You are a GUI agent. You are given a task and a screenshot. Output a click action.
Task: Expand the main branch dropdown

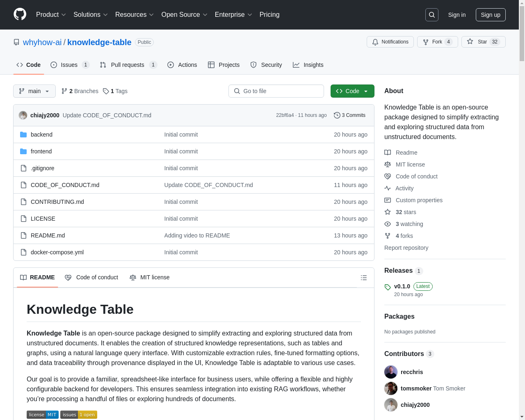tap(34, 91)
